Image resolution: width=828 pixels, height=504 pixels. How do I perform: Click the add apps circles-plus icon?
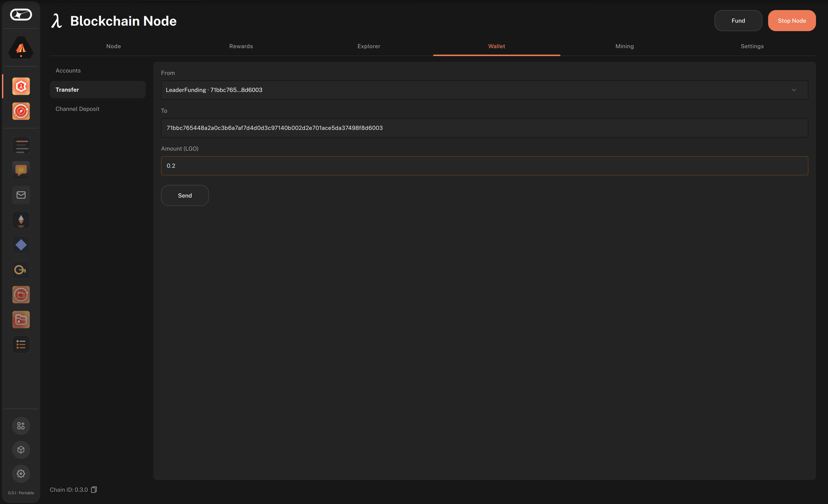(21, 426)
